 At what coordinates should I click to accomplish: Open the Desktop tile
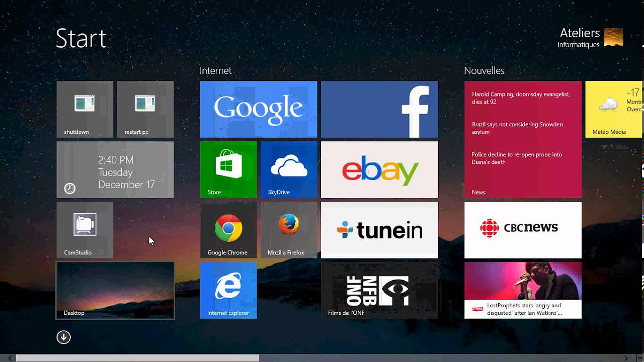point(115,290)
